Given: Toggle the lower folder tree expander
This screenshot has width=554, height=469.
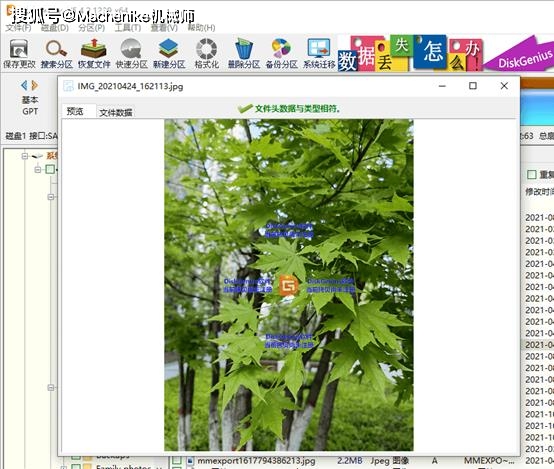Looking at the screenshot, I should click(x=51, y=388).
